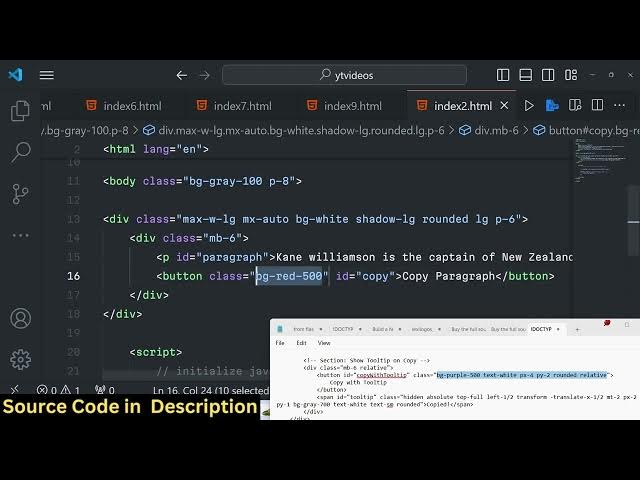Screen dimensions: 640x480
Task: Go back with the left navigation arrow
Action: (x=181, y=75)
